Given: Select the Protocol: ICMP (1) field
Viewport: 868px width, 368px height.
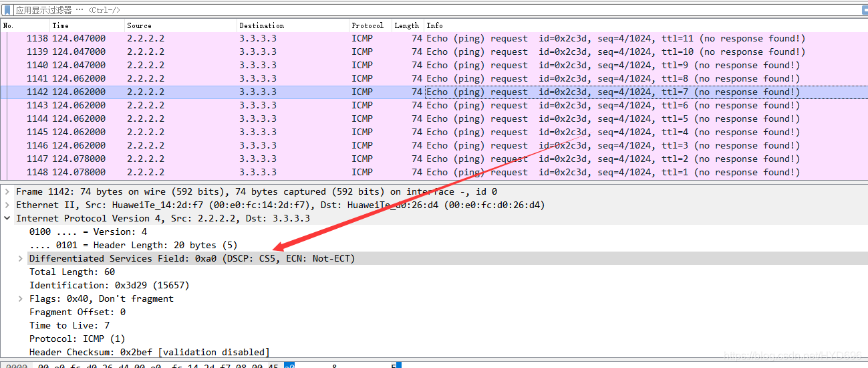Looking at the screenshot, I should pyautogui.click(x=78, y=339).
